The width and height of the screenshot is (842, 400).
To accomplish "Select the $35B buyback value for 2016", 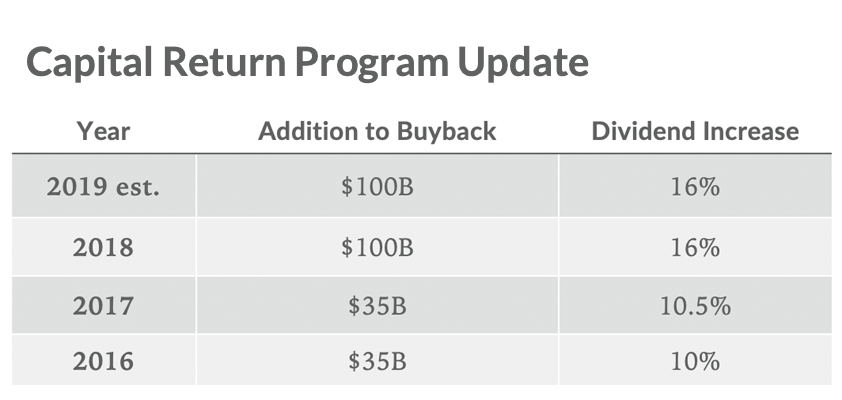I will coord(377,361).
